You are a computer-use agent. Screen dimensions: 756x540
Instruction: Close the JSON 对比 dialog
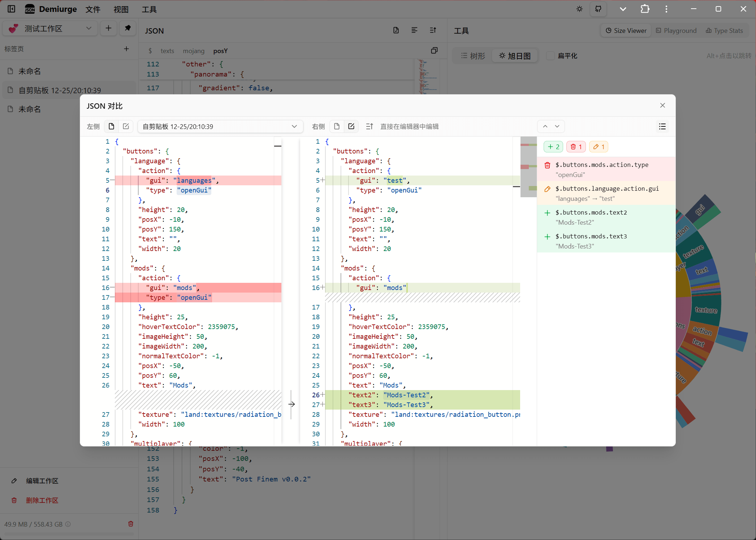click(662, 105)
